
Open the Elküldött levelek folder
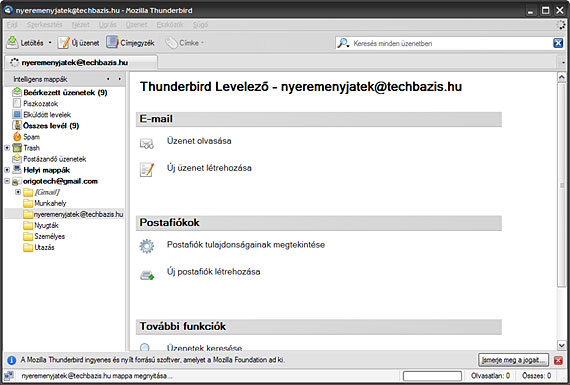click(42, 115)
